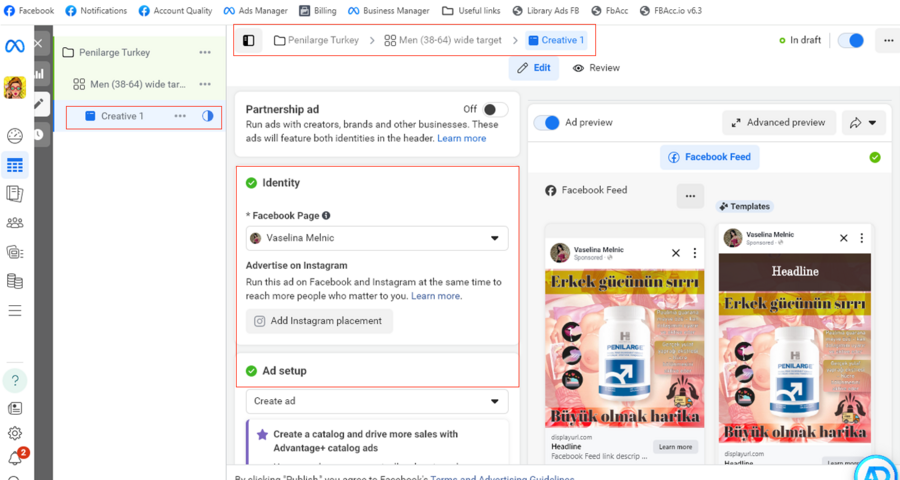The width and height of the screenshot is (900, 480).
Task: Toggle the Ad preview switch
Action: (546, 123)
